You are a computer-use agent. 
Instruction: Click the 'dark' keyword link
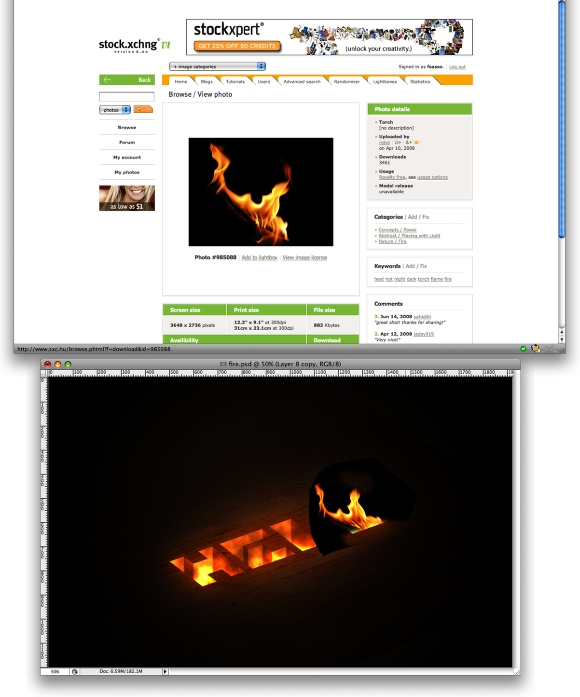click(411, 279)
